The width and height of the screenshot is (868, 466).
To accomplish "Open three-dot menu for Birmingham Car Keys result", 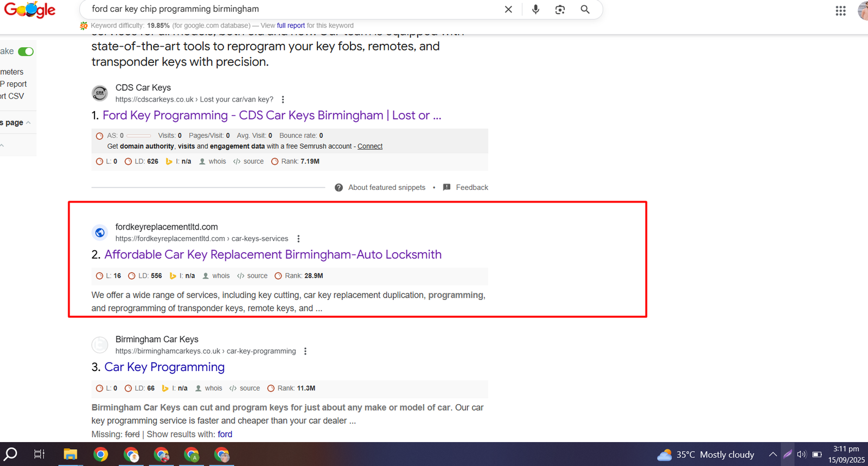I will [305, 351].
